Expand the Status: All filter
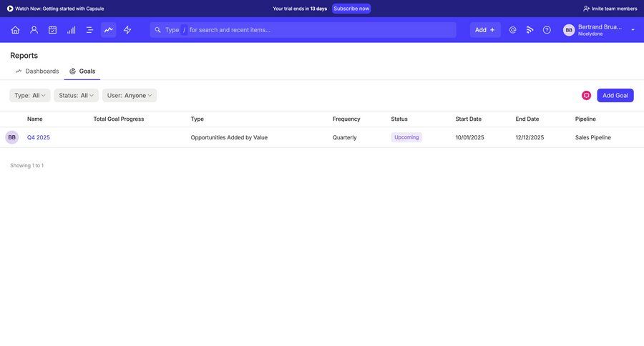This screenshot has width=644, height=346. (76, 96)
